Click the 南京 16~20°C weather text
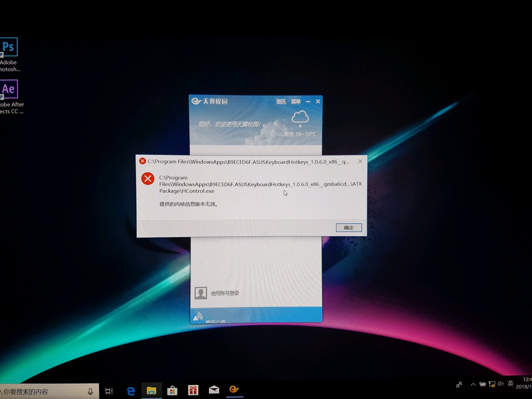Screen dimensions: 532x399 click(300, 134)
